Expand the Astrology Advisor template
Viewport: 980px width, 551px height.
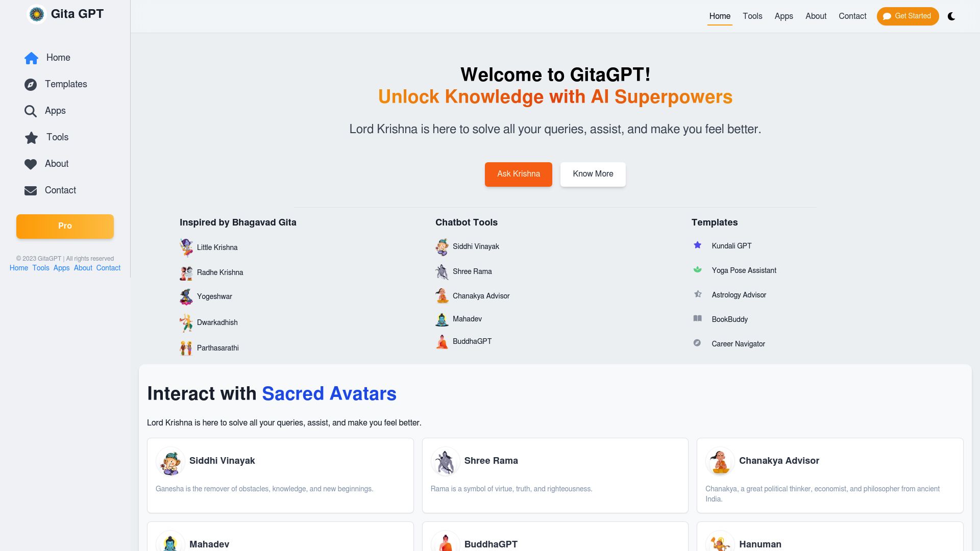739,295
